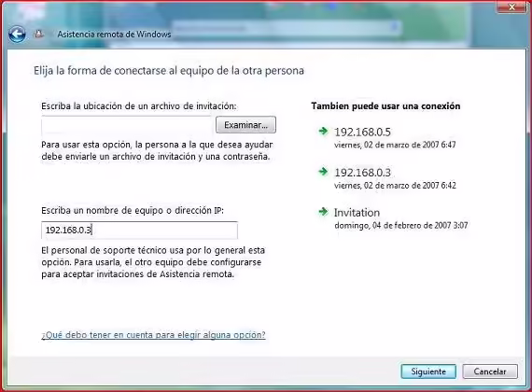Click the green arrow beside 192.168.0.3

pyautogui.click(x=323, y=172)
